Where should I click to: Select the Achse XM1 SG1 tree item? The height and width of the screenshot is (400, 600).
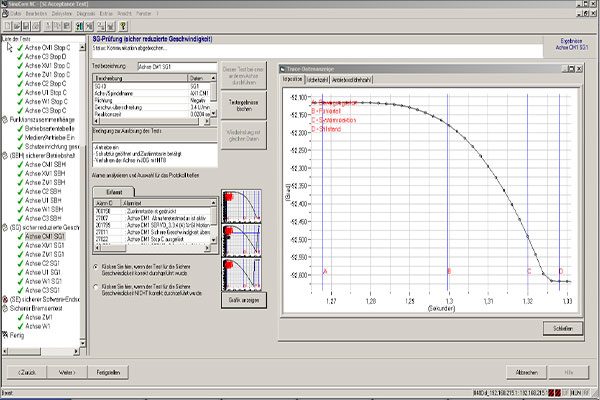click(x=44, y=245)
